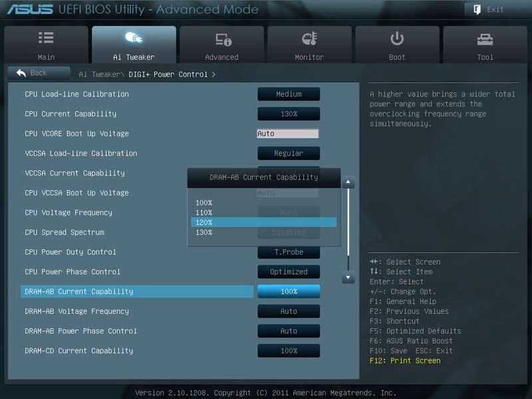Open the Advanced tab
Screen dimensions: 532x399
[222, 45]
